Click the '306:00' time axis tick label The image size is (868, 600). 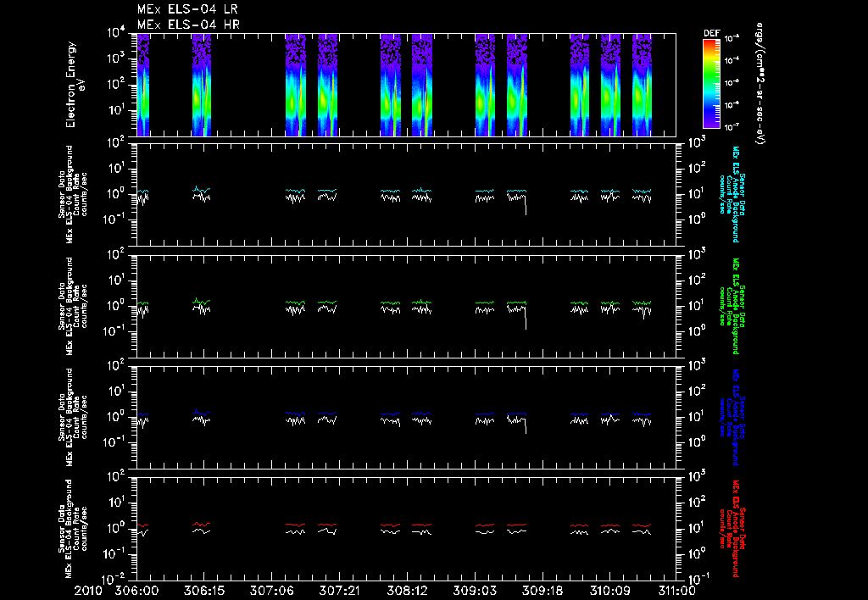136,591
